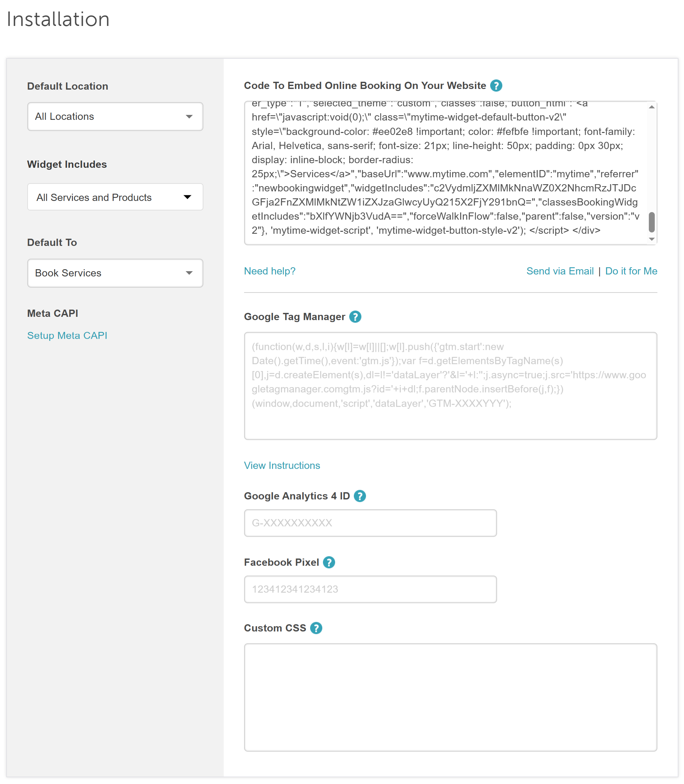Click Custom CSS help question icon

[316, 628]
